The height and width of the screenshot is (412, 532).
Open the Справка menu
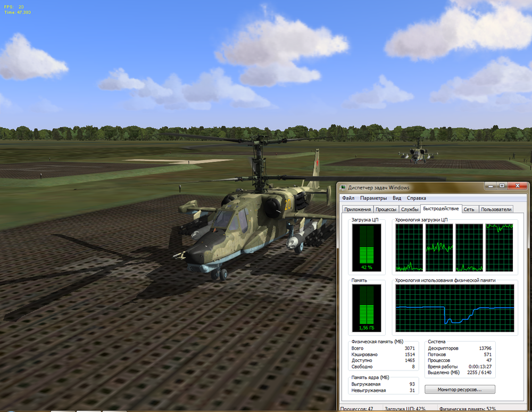(x=416, y=198)
